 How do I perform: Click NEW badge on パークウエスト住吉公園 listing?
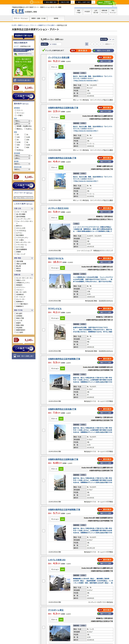(x=61, y=67)
